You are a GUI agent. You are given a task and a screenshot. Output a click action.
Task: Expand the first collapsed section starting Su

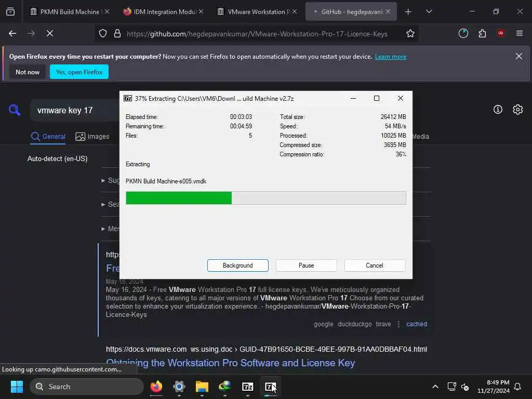click(110, 180)
